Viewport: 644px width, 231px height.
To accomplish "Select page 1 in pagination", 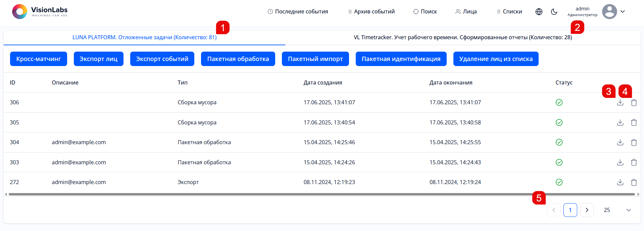I will click(x=570, y=210).
